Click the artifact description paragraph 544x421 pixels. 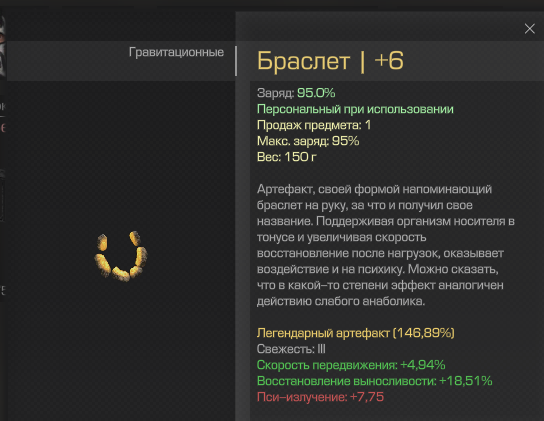tap(385, 245)
